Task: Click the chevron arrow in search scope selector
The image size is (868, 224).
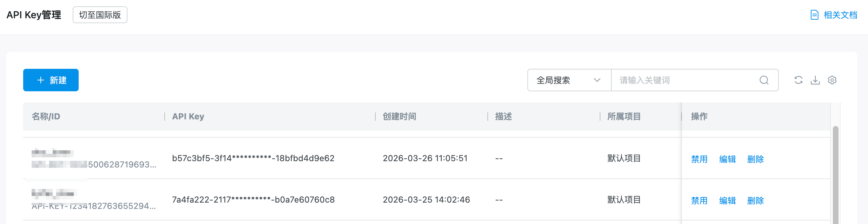Action: [x=597, y=80]
